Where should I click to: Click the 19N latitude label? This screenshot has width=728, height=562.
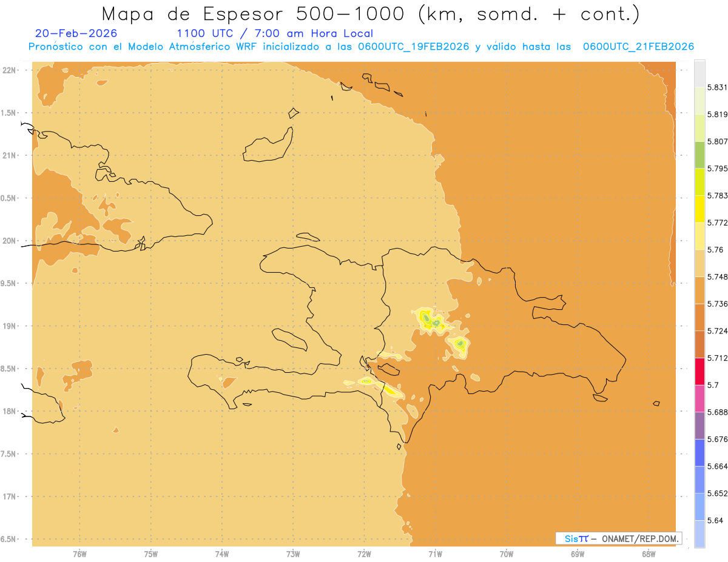(x=10, y=326)
